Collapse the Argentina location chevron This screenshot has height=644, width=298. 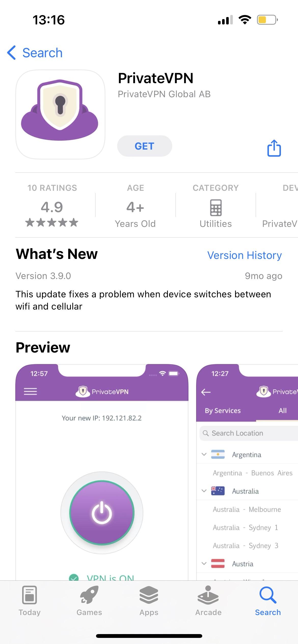(x=204, y=454)
